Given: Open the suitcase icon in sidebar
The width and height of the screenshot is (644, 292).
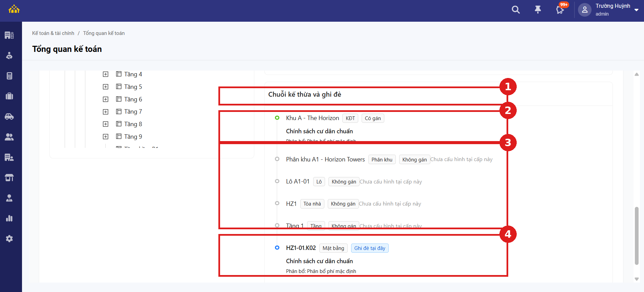Looking at the screenshot, I should [x=9, y=96].
